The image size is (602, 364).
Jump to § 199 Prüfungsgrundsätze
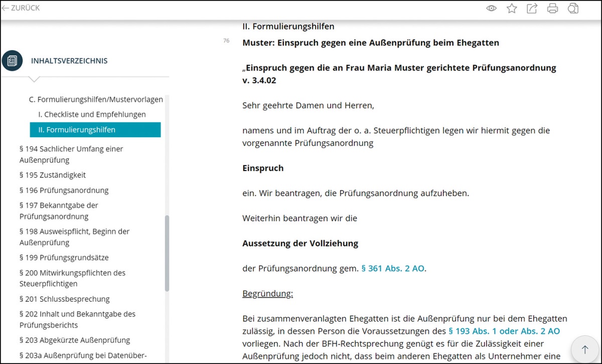(x=64, y=257)
